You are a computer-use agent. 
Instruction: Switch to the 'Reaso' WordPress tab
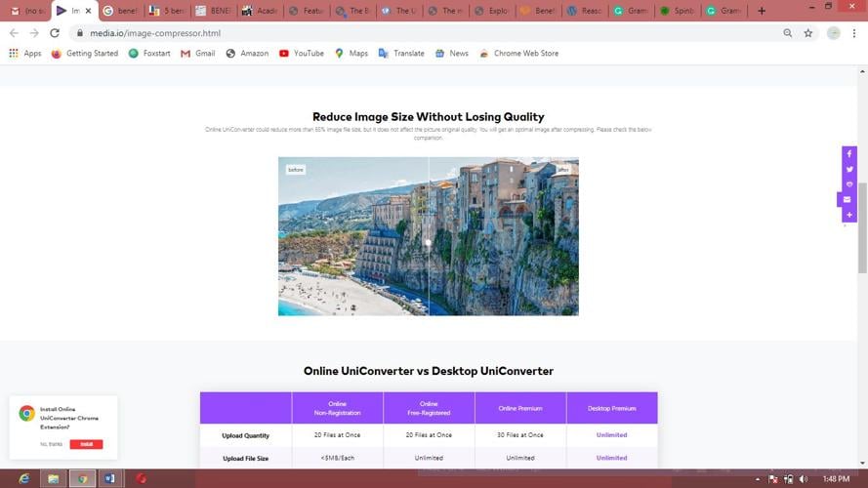(585, 11)
